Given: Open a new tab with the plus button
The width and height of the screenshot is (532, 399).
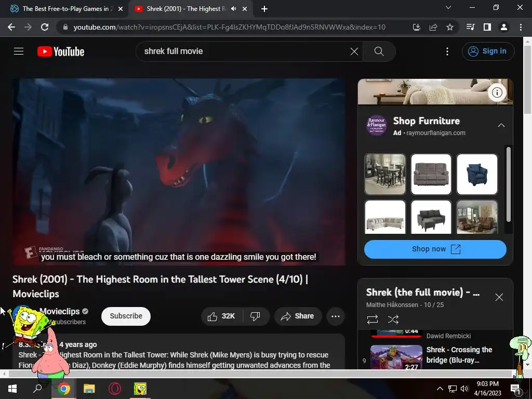Looking at the screenshot, I should pyautogui.click(x=264, y=9).
